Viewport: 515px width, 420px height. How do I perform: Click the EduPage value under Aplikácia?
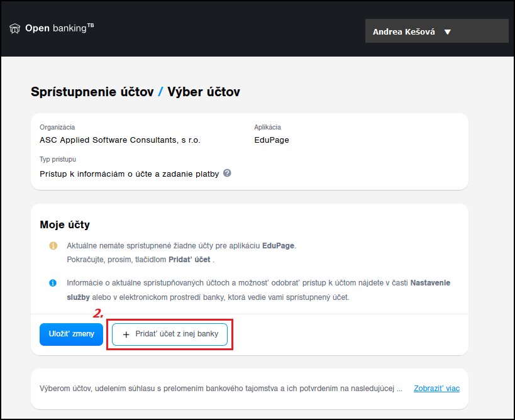pyautogui.click(x=272, y=140)
